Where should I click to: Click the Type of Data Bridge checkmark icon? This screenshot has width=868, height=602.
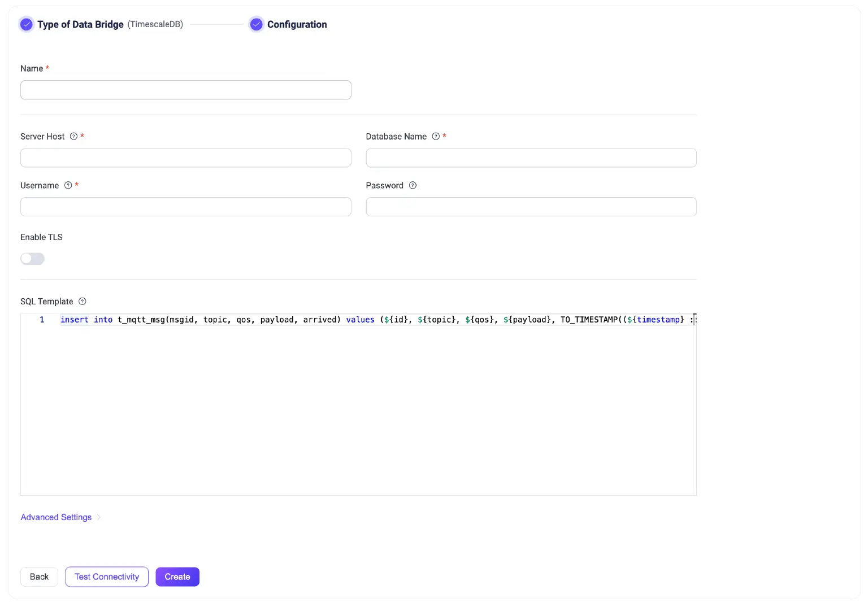27,24
